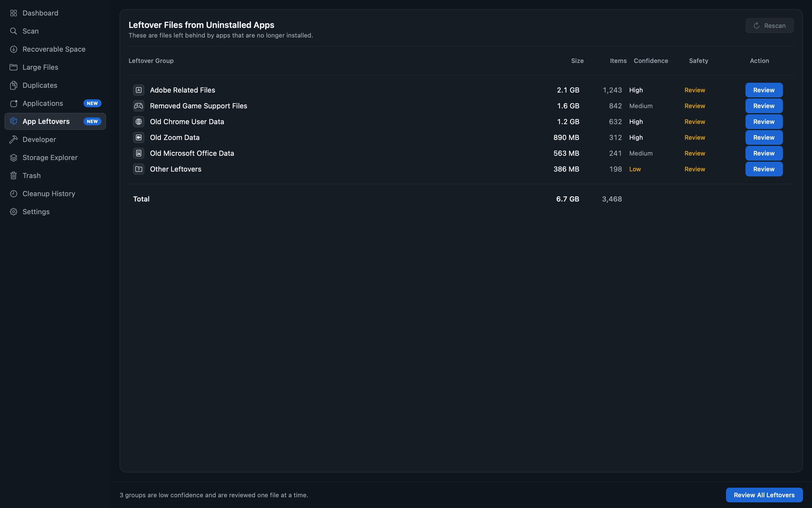This screenshot has height=508, width=812.
Task: Click NEW badge beside Applications
Action: [x=92, y=104]
